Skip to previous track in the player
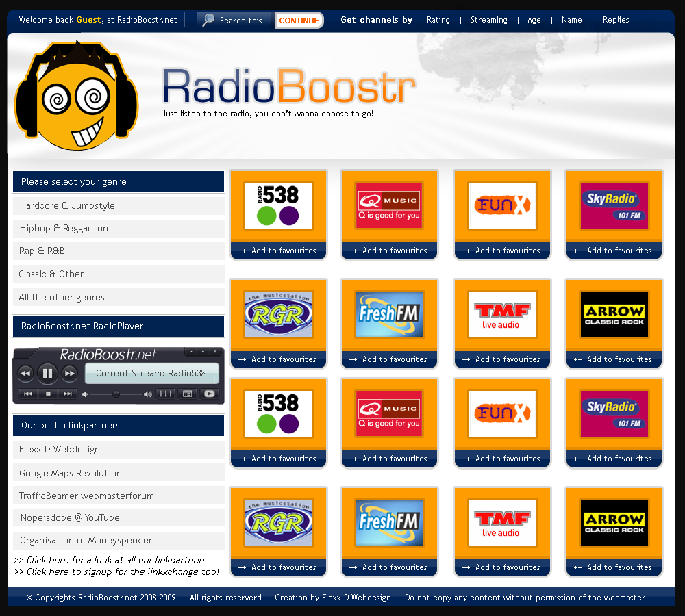685x616 pixels. point(28,394)
